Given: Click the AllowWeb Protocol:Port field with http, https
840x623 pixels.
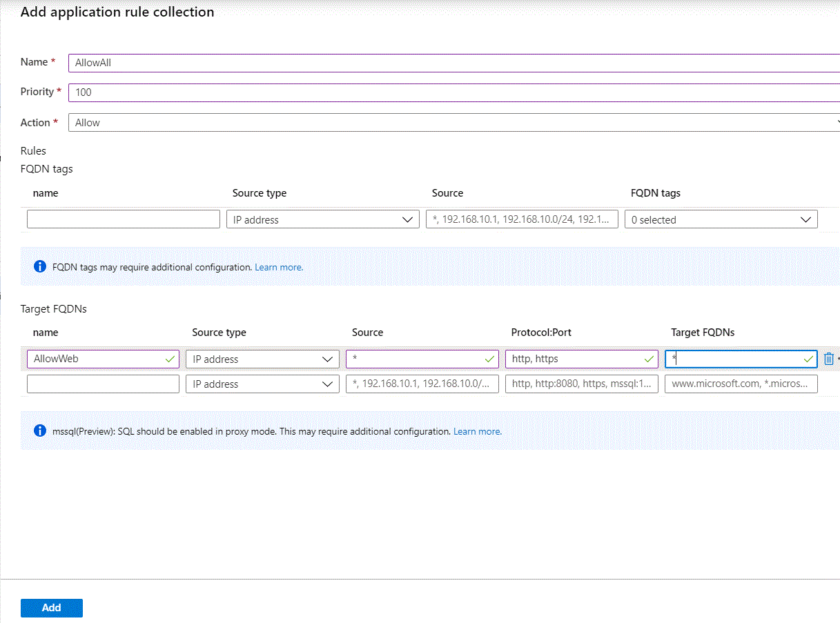Looking at the screenshot, I should coord(576,359).
